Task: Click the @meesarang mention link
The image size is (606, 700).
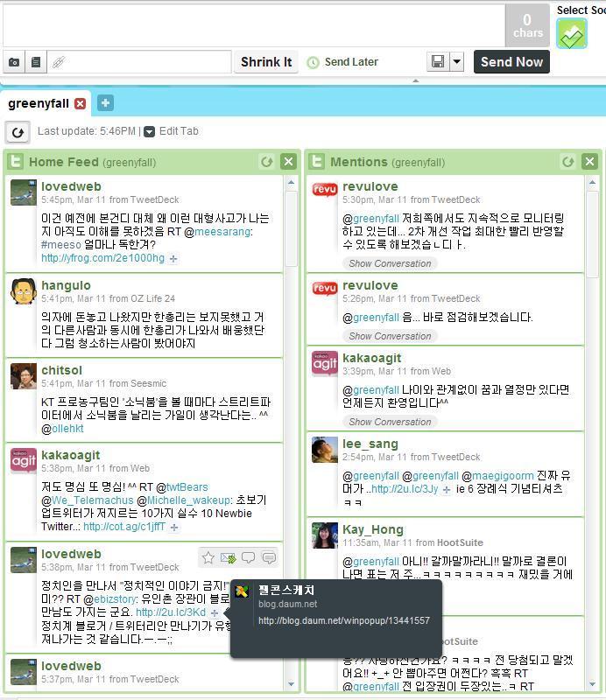Action: [222, 232]
